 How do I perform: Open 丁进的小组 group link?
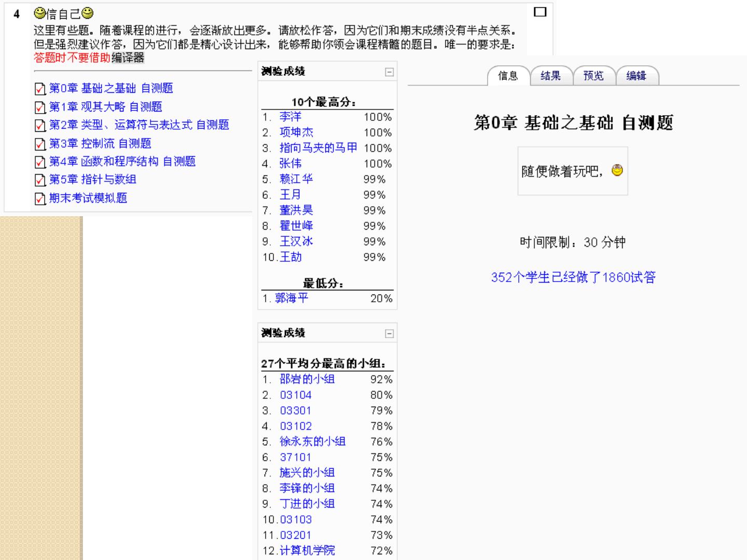307,503
